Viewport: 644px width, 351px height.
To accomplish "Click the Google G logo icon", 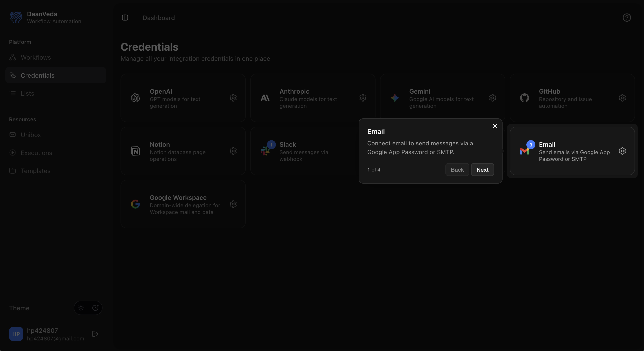I will tap(135, 204).
